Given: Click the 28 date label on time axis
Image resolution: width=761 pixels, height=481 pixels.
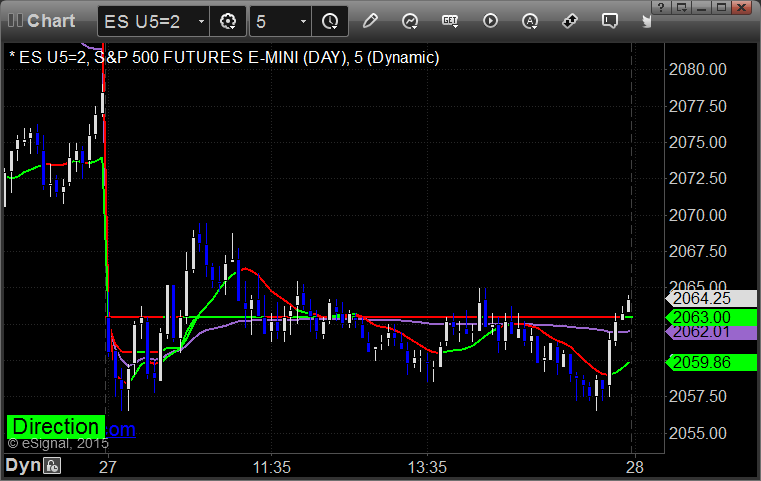Looking at the screenshot, I should click(635, 467).
